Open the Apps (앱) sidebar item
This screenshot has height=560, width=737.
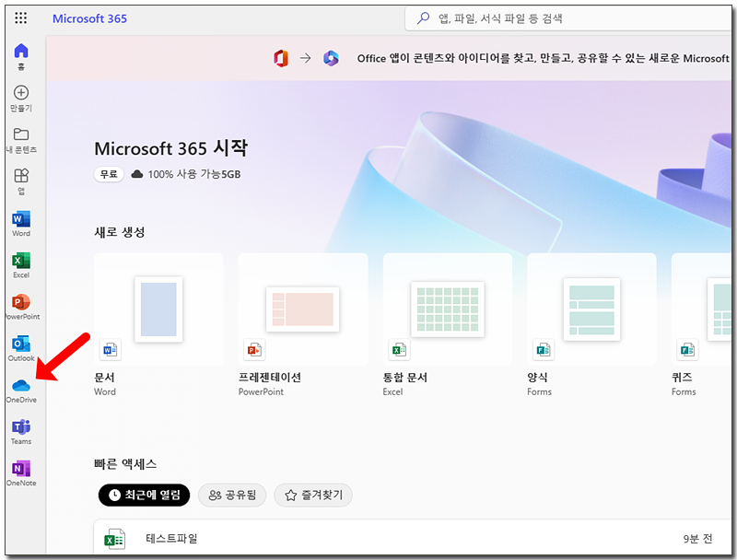[x=21, y=181]
